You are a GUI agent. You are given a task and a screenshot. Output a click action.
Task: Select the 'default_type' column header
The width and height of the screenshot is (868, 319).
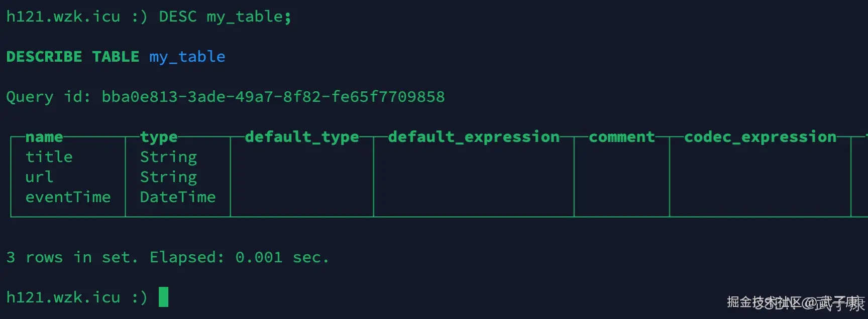pyautogui.click(x=301, y=136)
